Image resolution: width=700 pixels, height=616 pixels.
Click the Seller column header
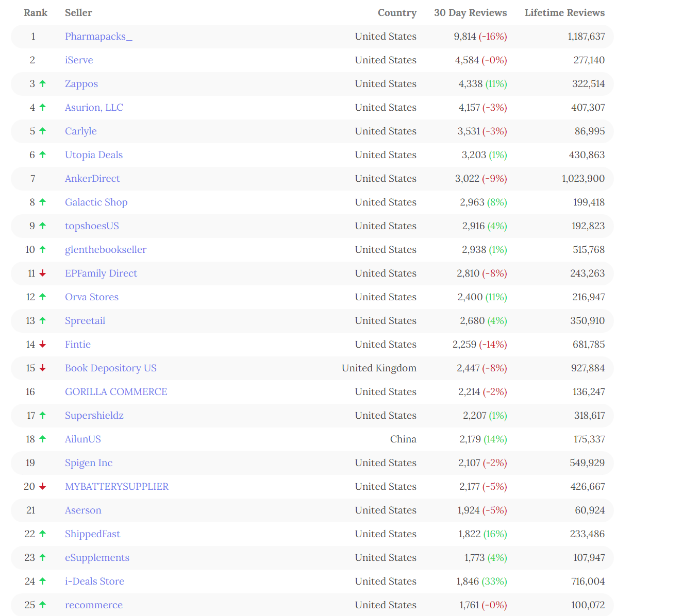click(x=78, y=13)
